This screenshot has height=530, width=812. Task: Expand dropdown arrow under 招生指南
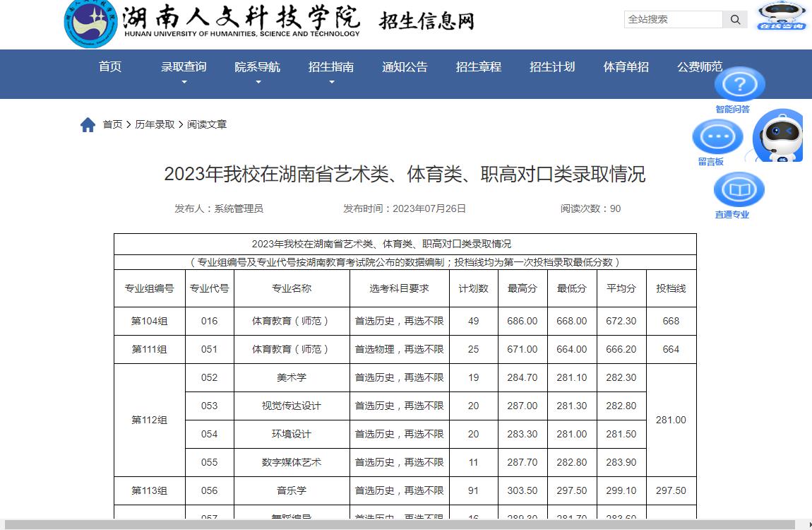tap(331, 82)
